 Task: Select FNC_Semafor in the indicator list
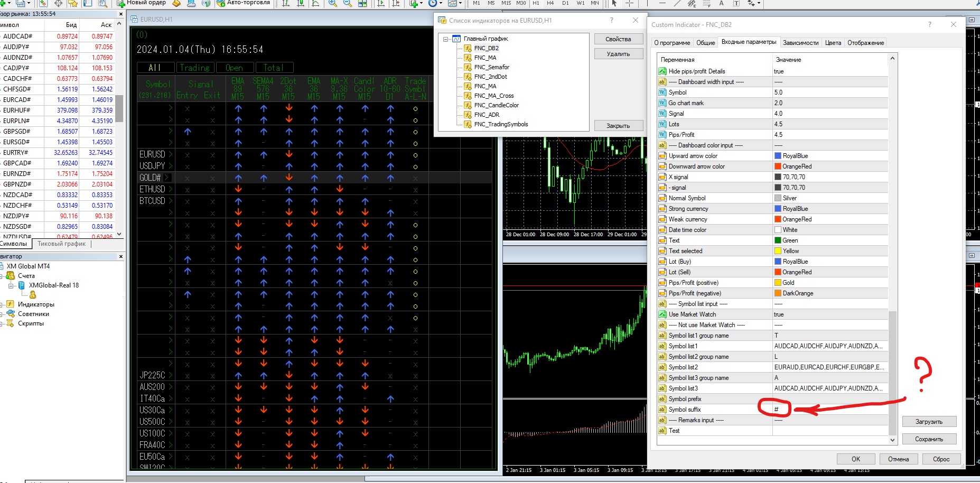pyautogui.click(x=491, y=67)
